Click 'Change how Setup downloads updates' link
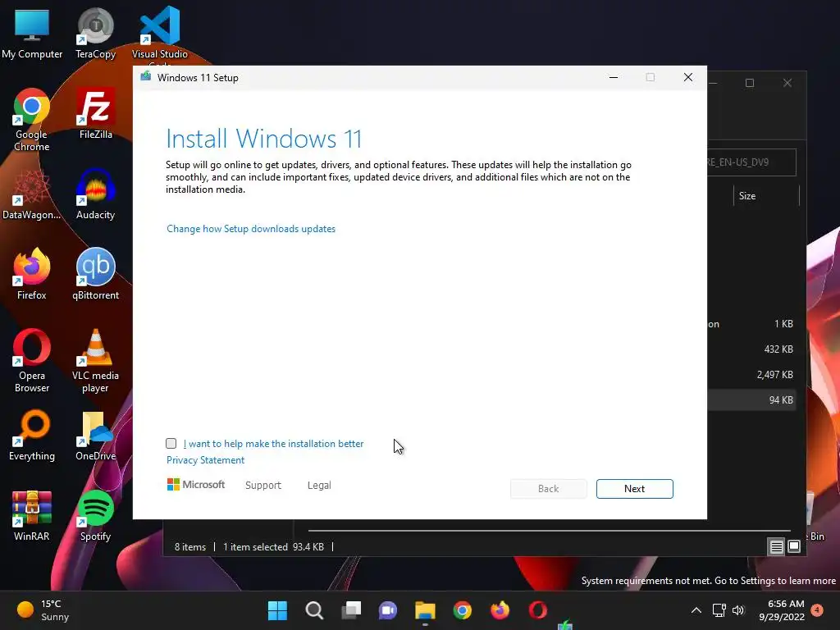Image resolution: width=840 pixels, height=630 pixels. [251, 229]
